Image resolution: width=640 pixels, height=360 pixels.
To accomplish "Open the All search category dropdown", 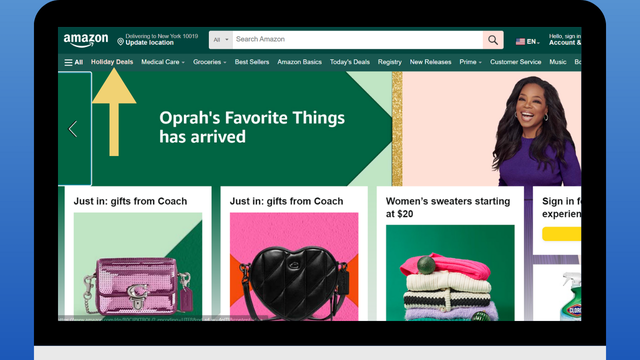I will pyautogui.click(x=221, y=40).
